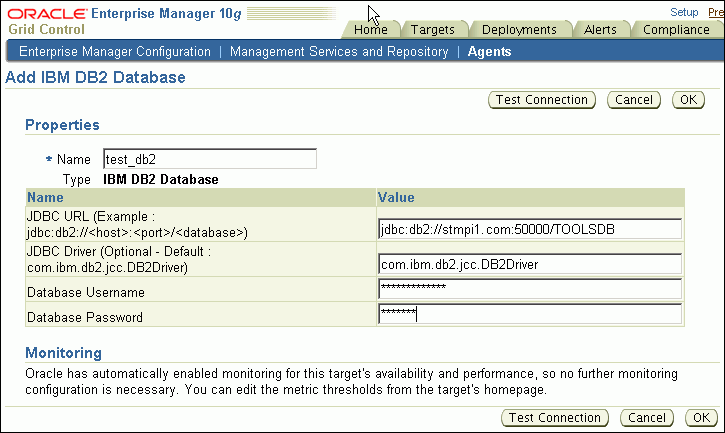This screenshot has width=725, height=433.
Task: Click the Setup link
Action: coord(684,12)
